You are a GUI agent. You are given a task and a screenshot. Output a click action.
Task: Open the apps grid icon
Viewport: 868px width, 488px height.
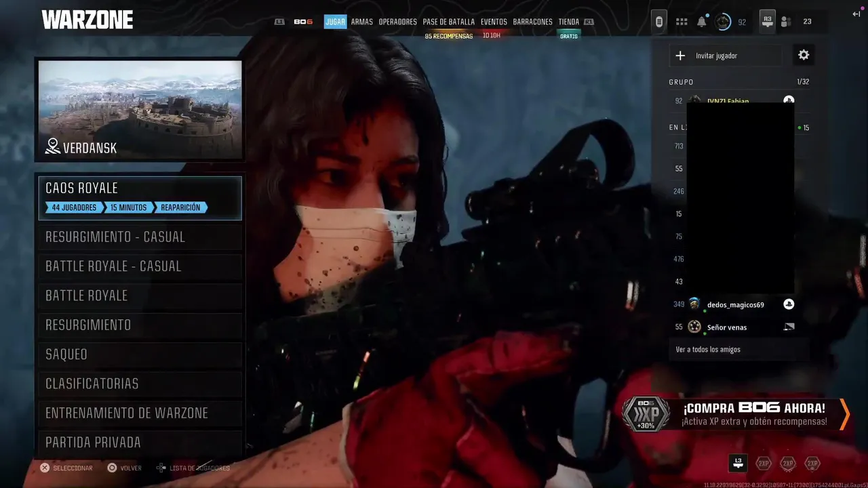coord(682,22)
